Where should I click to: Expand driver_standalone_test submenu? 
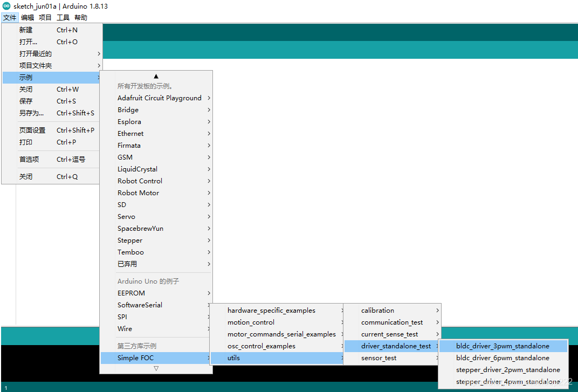[x=392, y=346]
